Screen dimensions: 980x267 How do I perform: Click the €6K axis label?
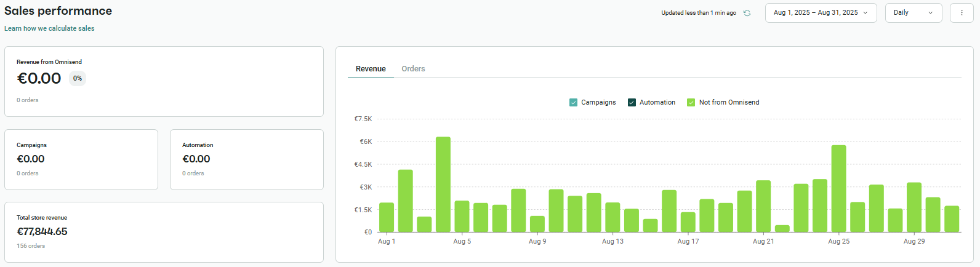coord(366,141)
